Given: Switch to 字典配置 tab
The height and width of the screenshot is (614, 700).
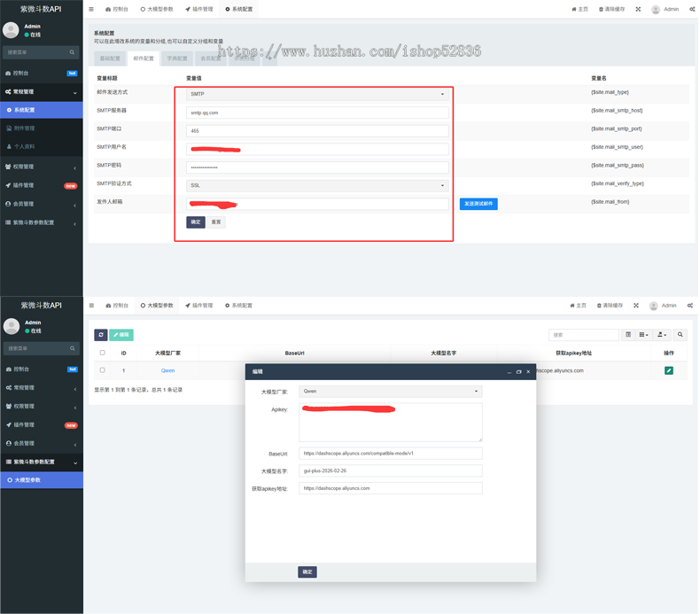Looking at the screenshot, I should click(177, 58).
